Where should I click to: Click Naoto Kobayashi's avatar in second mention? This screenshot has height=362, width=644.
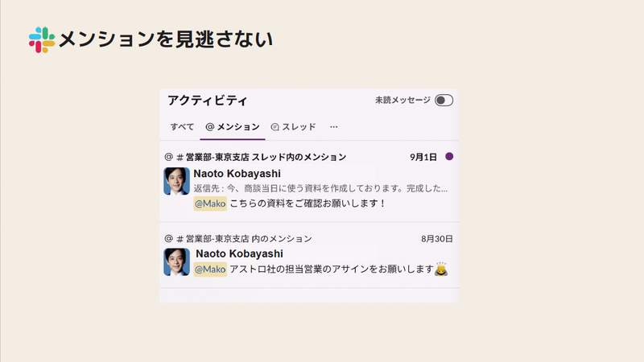[177, 262]
